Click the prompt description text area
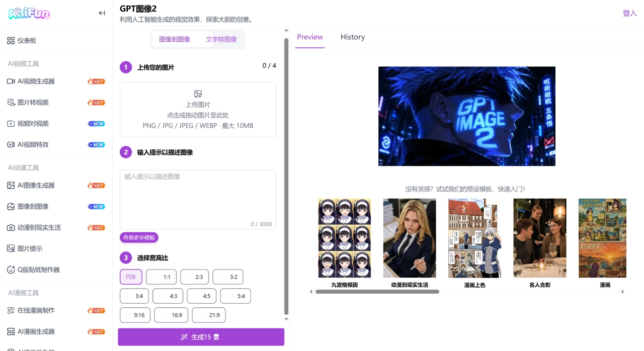 198,200
